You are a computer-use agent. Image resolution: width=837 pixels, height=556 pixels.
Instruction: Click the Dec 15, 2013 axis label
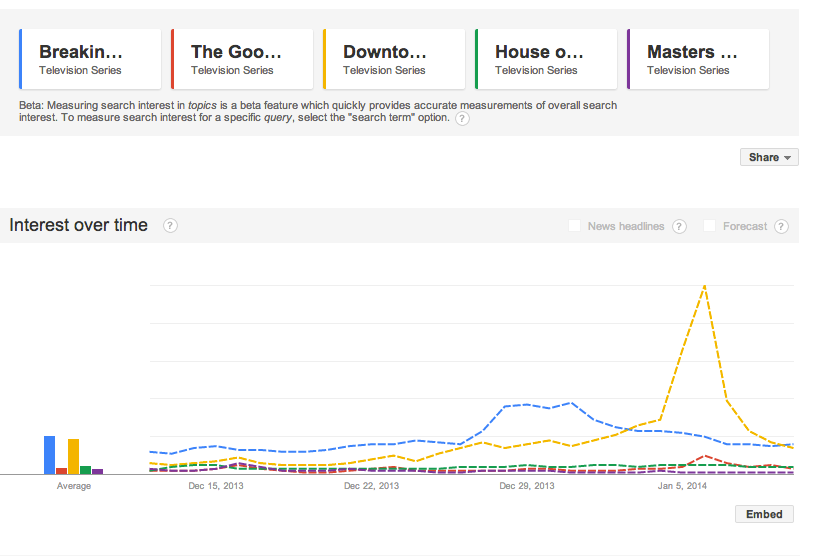click(216, 486)
